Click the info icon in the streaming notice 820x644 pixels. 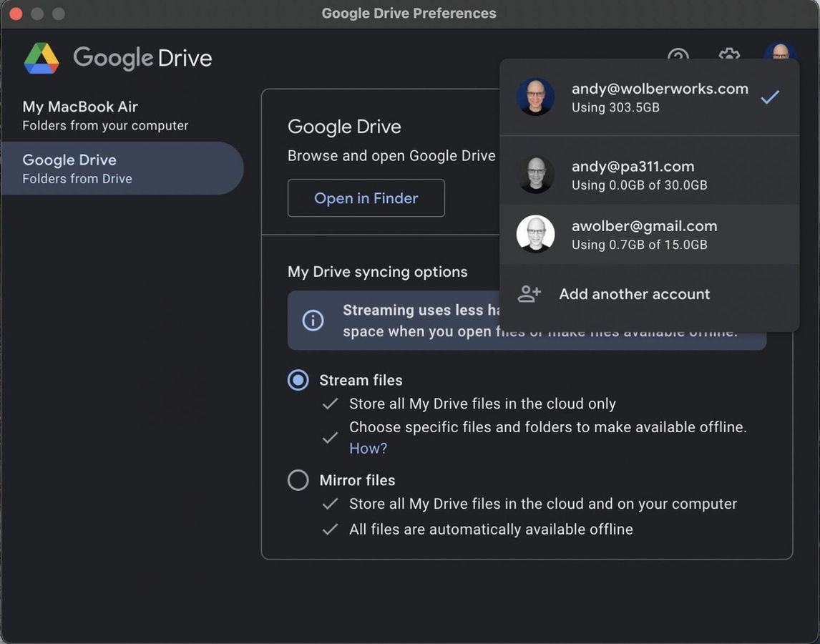click(x=312, y=320)
